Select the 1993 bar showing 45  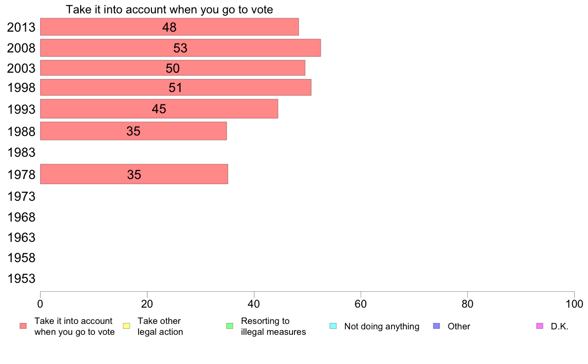(159, 109)
